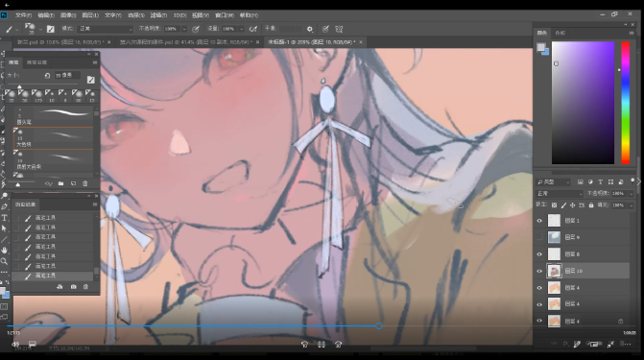Hide the top layer 1 with its eye icon
Screen dimensions: 644x360
(539, 221)
